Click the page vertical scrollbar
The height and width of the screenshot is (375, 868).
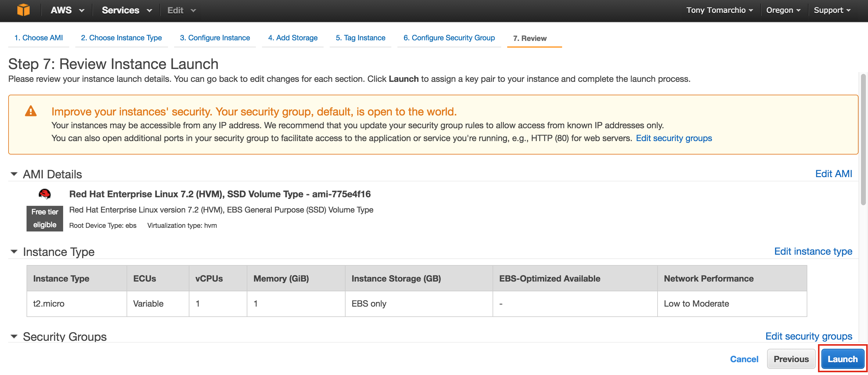click(863, 140)
